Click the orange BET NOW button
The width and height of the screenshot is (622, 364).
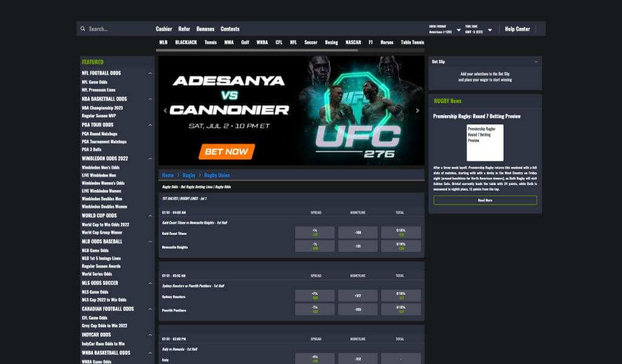227,152
